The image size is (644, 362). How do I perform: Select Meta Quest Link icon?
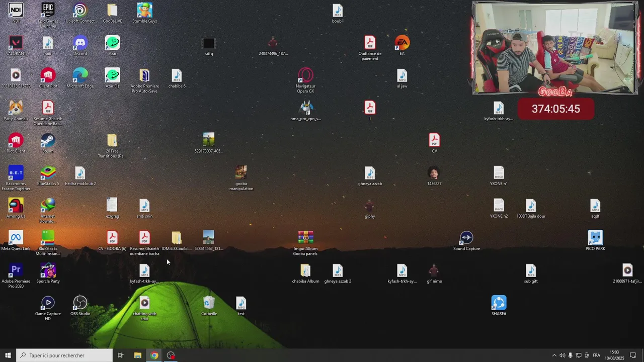tap(16, 238)
